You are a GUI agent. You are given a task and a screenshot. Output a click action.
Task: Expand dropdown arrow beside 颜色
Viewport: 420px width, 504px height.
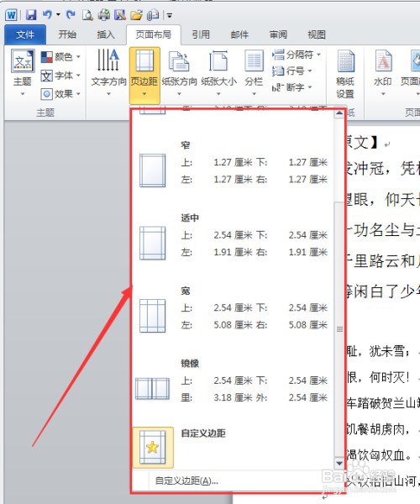click(78, 57)
